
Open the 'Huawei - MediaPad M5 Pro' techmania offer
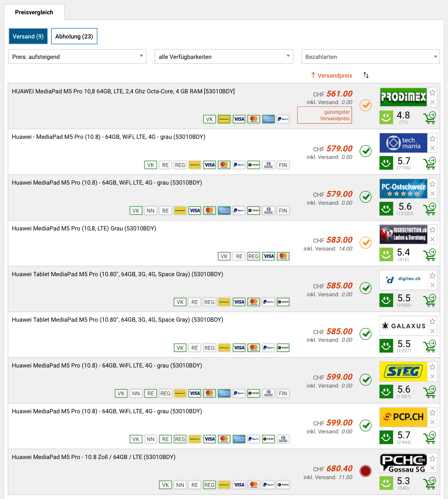[108, 137]
